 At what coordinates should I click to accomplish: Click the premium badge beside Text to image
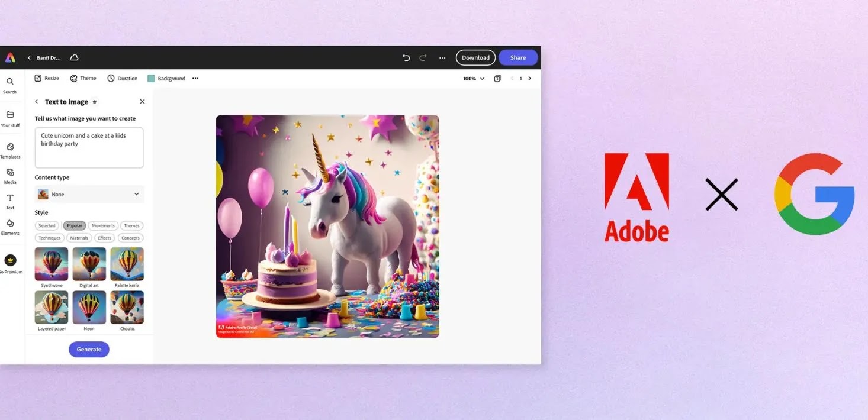pos(95,102)
